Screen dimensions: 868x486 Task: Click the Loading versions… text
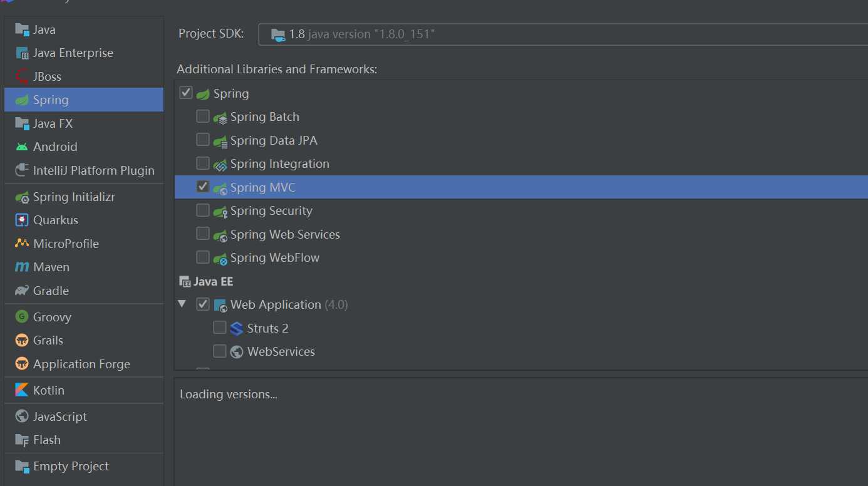(x=229, y=395)
